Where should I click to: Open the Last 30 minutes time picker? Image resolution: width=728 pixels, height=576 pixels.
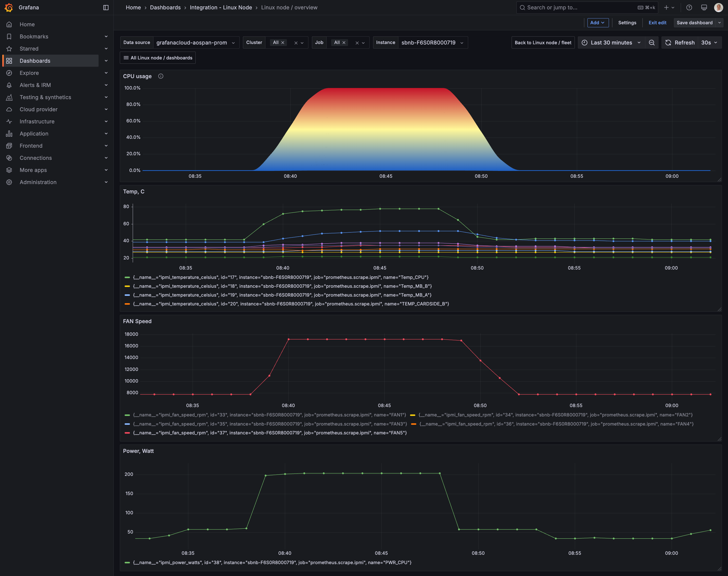click(611, 42)
